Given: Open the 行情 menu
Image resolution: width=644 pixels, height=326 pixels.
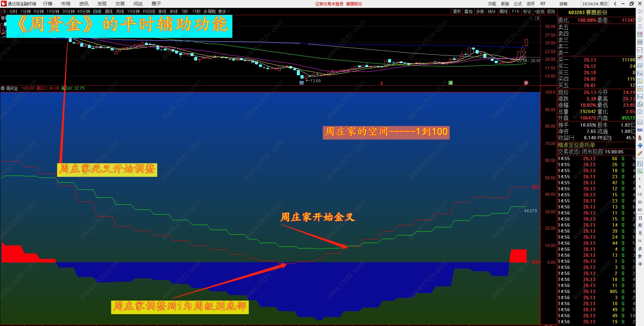Looking at the screenshot, I should pyautogui.click(x=48, y=4).
